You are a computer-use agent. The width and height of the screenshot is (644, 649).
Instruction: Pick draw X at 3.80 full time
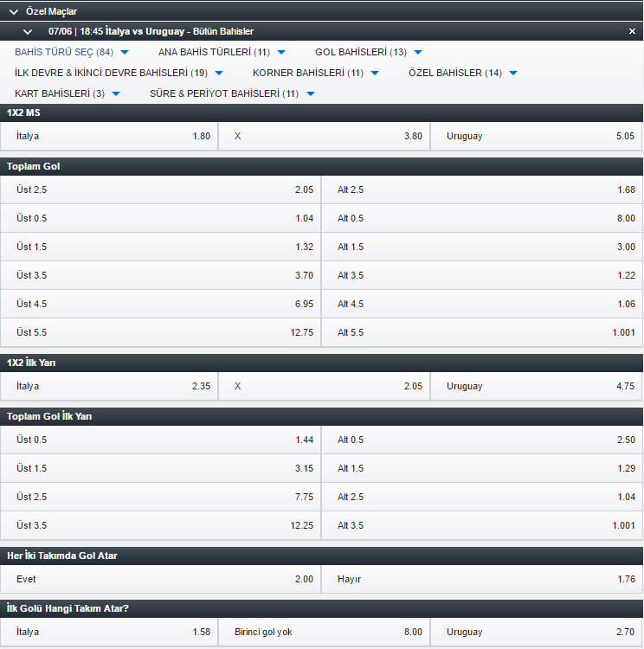coord(325,136)
